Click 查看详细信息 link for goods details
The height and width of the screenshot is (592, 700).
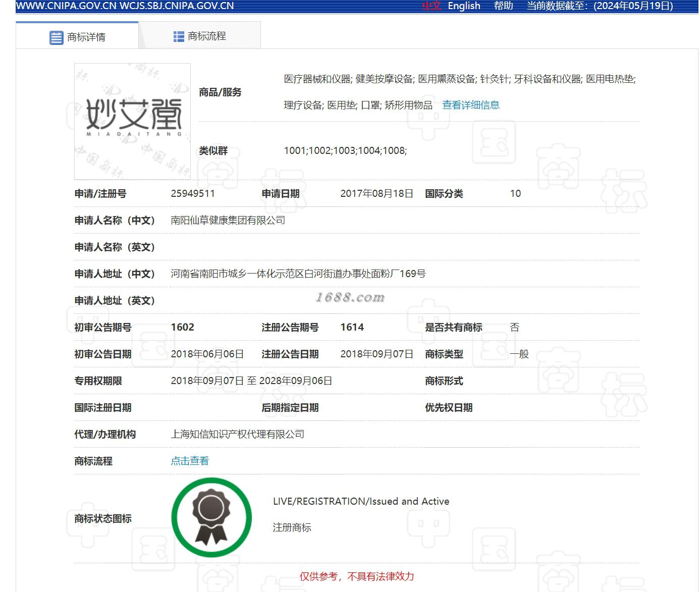tap(471, 105)
